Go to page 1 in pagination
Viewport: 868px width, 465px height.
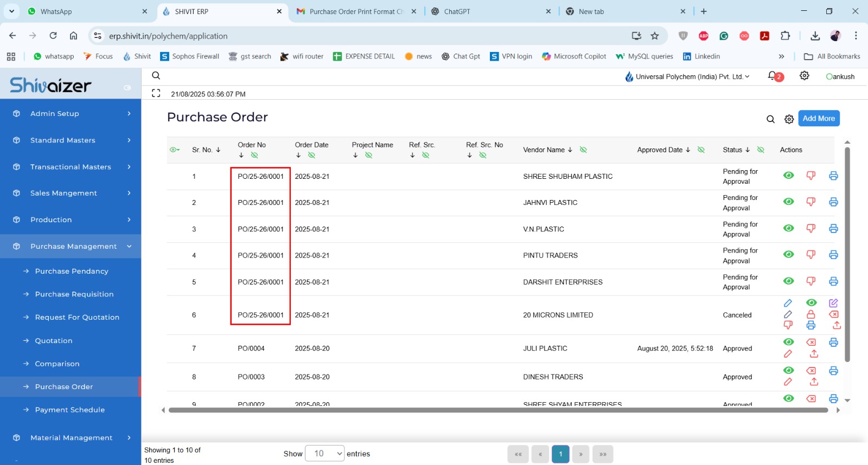pos(560,454)
